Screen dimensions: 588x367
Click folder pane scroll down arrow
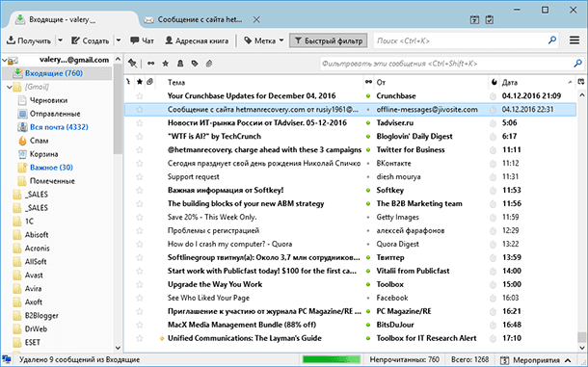click(118, 348)
